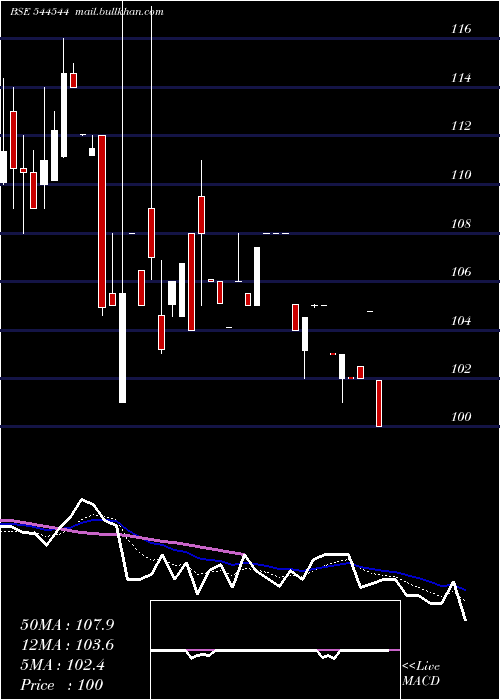Screen dimensions: 500x700
Task: Click the 50MA : 107.9 readout
Action: click(x=67, y=625)
